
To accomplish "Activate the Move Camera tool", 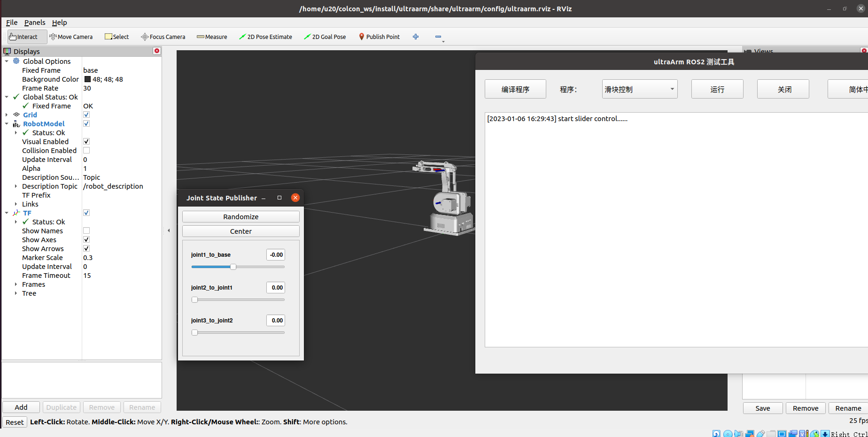I will [x=71, y=37].
